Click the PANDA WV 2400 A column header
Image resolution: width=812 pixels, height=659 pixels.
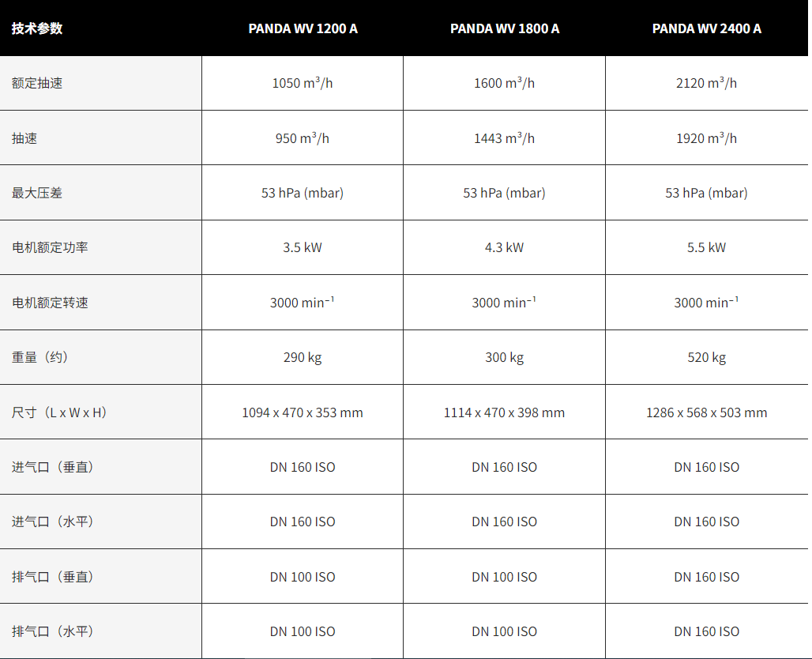[706, 28]
